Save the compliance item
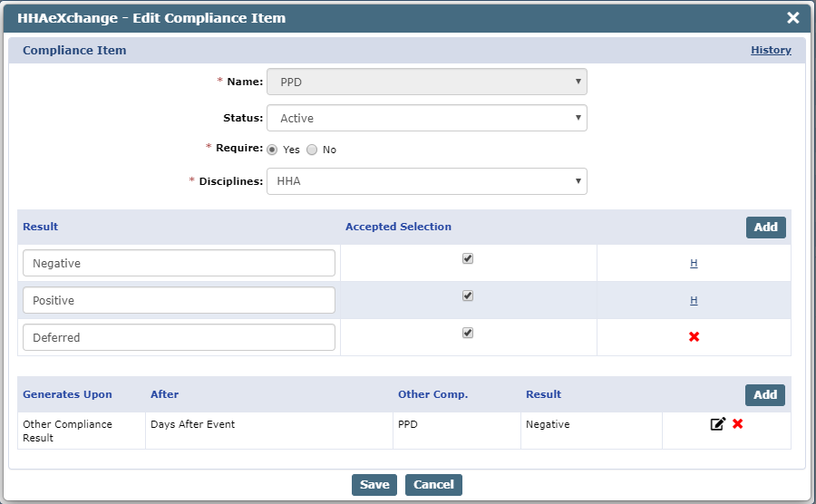The image size is (816, 504). (x=374, y=485)
